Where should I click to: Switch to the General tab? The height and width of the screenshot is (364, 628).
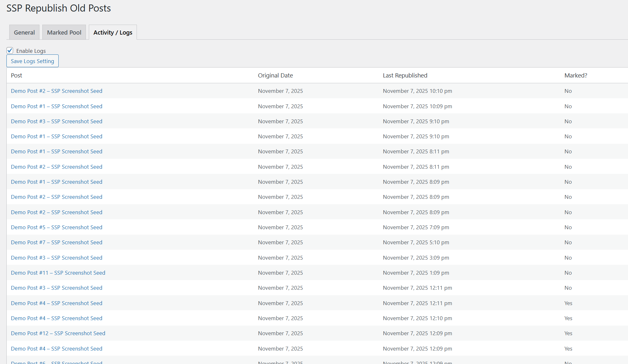pyautogui.click(x=24, y=33)
